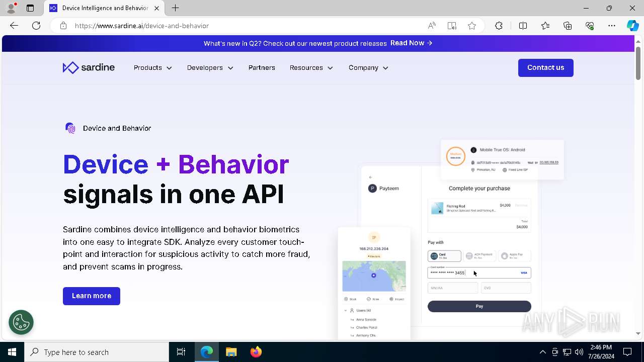Click the page vertical scrollbar thumb
The image size is (644, 362).
pos(638,63)
